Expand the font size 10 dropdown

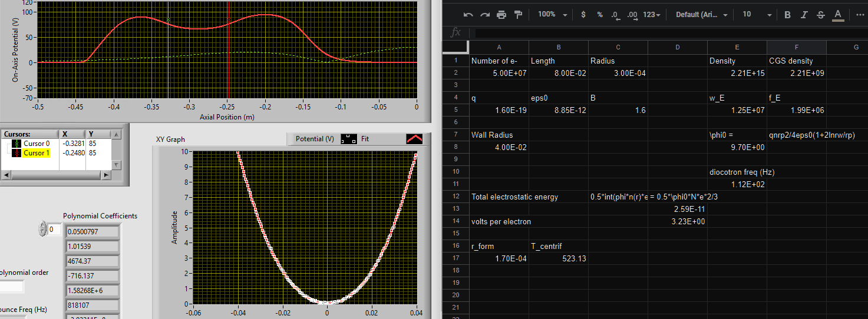point(757,15)
